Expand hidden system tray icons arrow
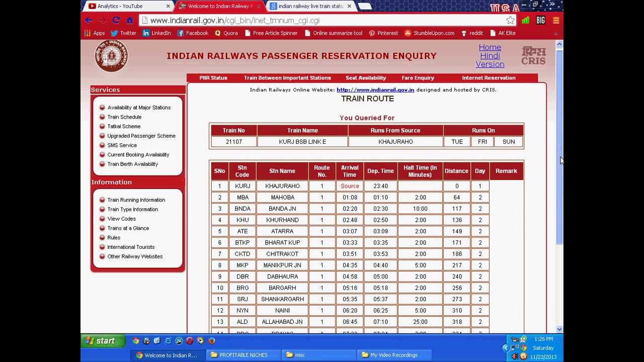This screenshot has width=644, height=362. tap(506, 348)
